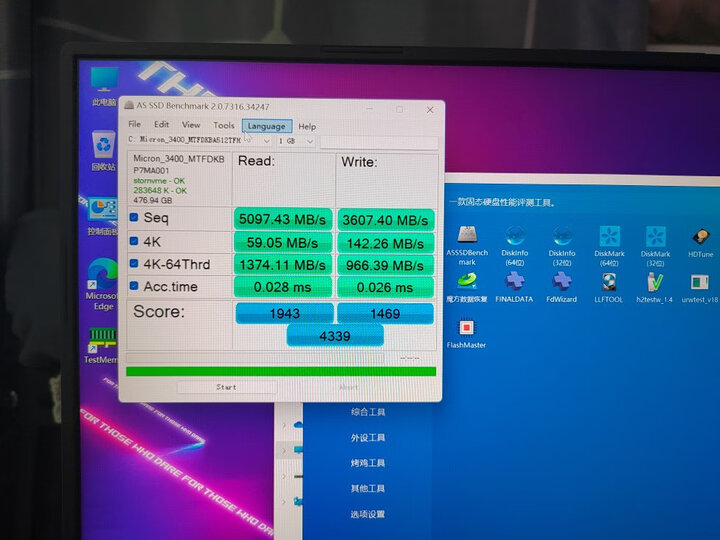The image size is (720, 540).
Task: Close the AS SSD Benchmark window
Action: (430, 110)
